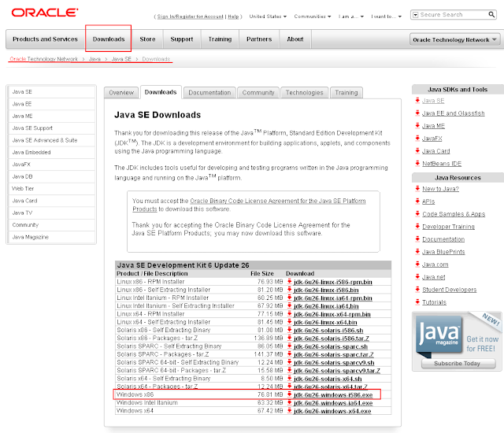
Task: Go to Java SE breadcrumb link
Action: [x=121, y=59]
